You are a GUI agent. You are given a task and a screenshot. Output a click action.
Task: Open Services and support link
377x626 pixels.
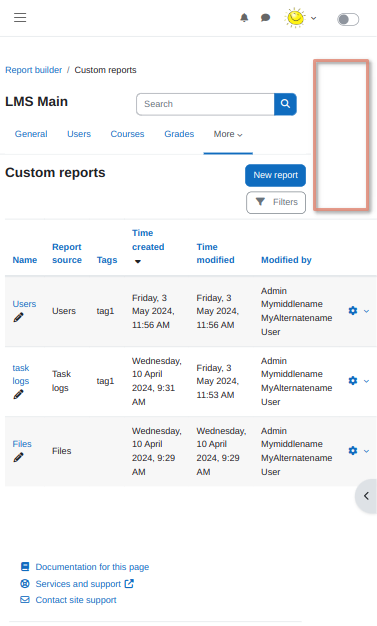click(78, 584)
